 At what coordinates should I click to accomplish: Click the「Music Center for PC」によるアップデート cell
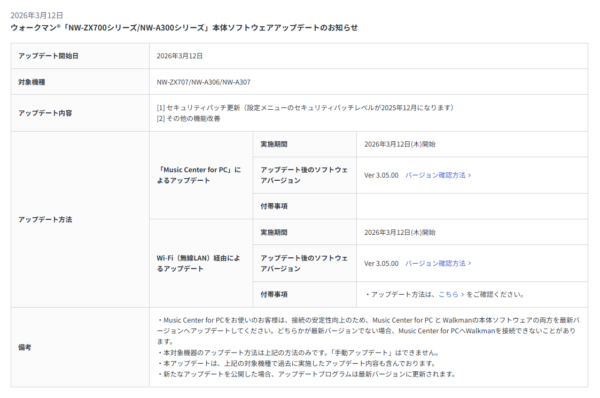201,175
